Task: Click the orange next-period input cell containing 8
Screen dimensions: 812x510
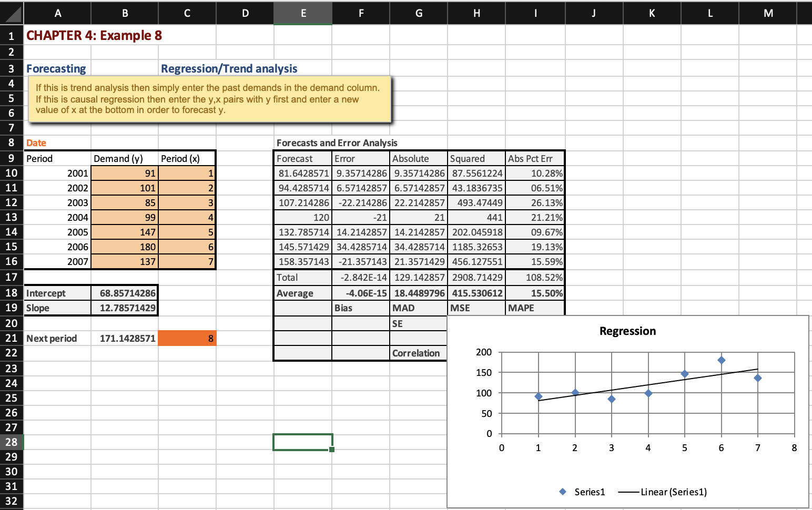Action: [187, 338]
